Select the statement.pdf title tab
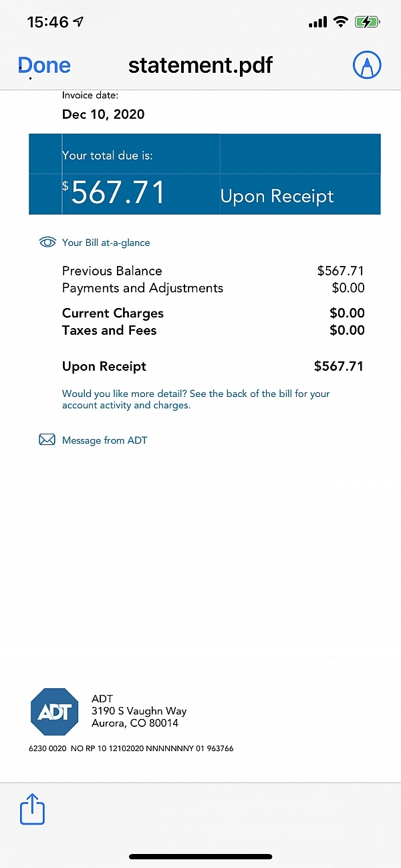 200,65
